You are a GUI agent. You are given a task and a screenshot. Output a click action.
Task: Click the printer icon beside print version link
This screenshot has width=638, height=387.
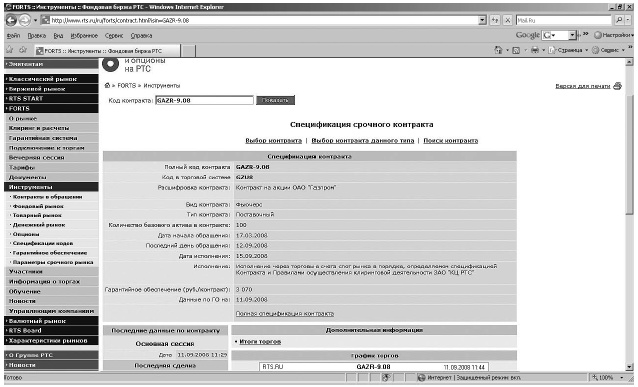pyautogui.click(x=618, y=86)
